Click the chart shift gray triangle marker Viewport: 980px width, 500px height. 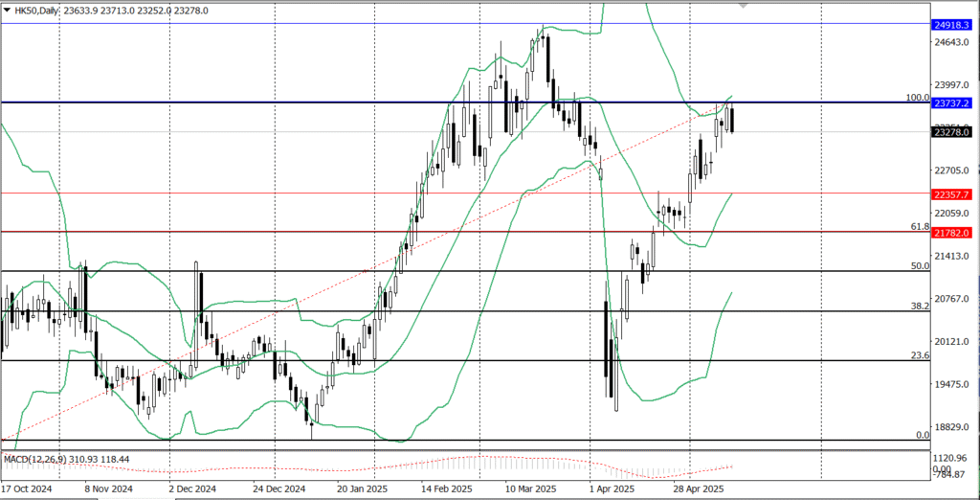(x=744, y=6)
